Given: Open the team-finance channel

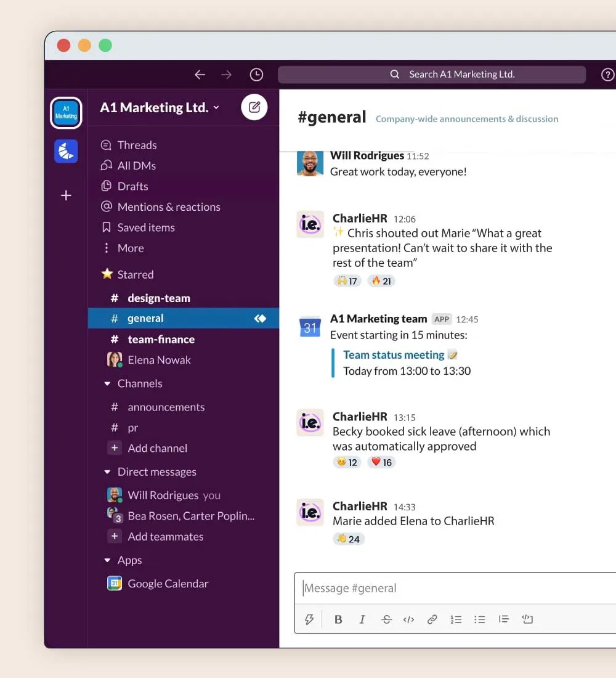Looking at the screenshot, I should point(184,340).
